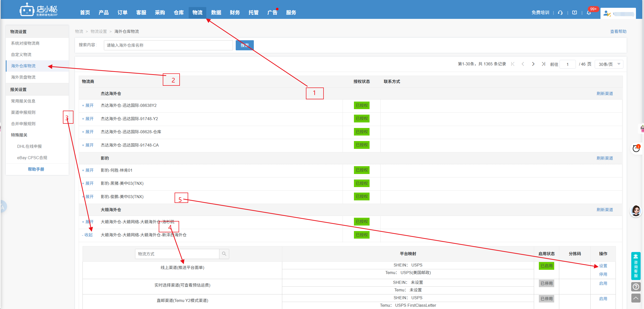Viewport: 644px width, 309px height.
Task: Collapse the 新泽西海外仓 row via 收起
Action: click(x=87, y=235)
